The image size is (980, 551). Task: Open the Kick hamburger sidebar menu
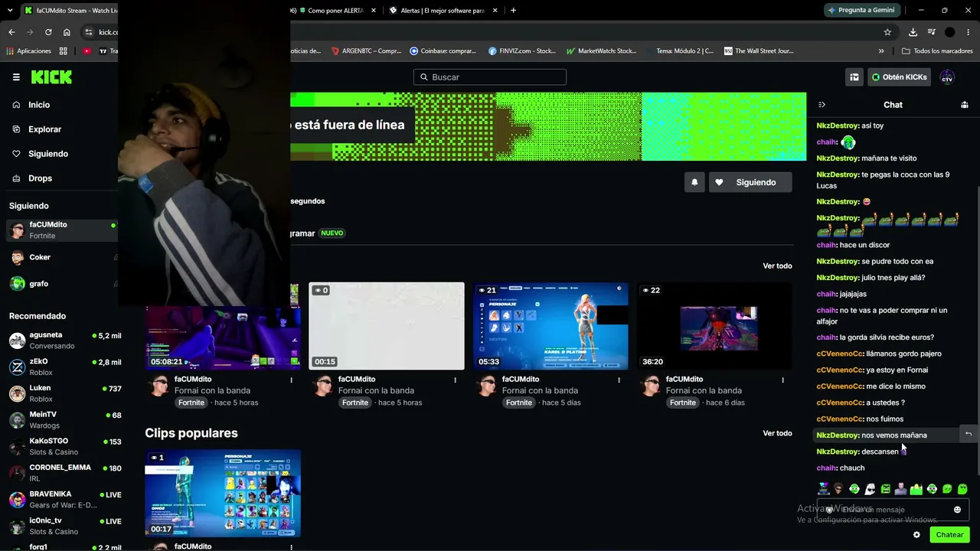(x=16, y=77)
